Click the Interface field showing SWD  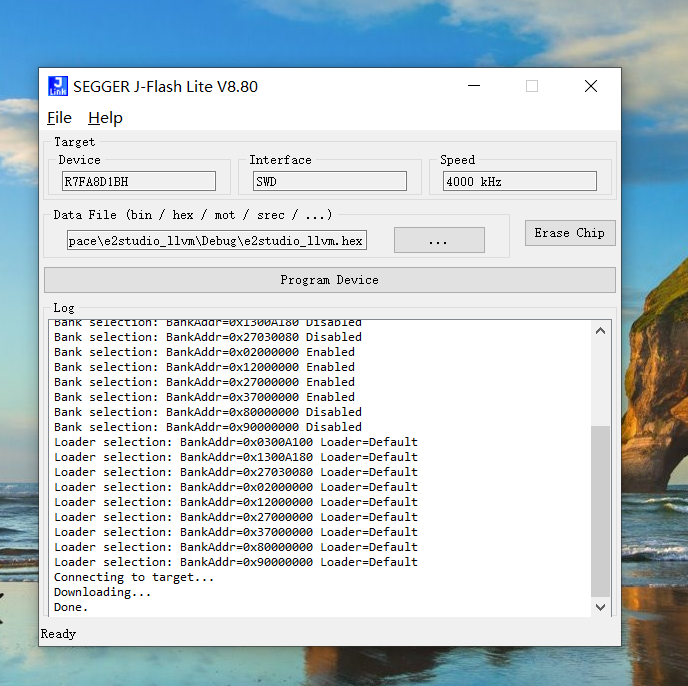(330, 181)
